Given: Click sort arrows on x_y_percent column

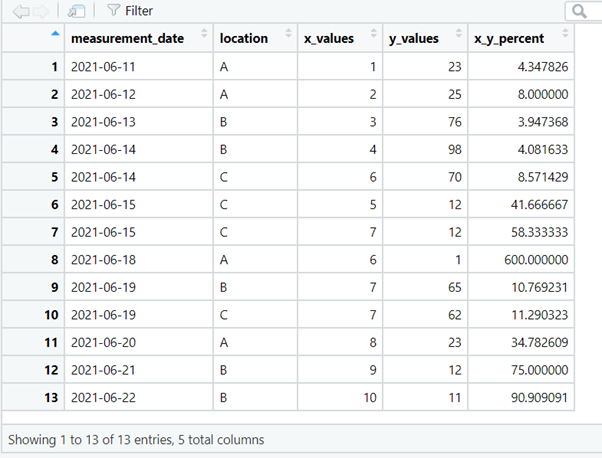Looking at the screenshot, I should (x=567, y=38).
